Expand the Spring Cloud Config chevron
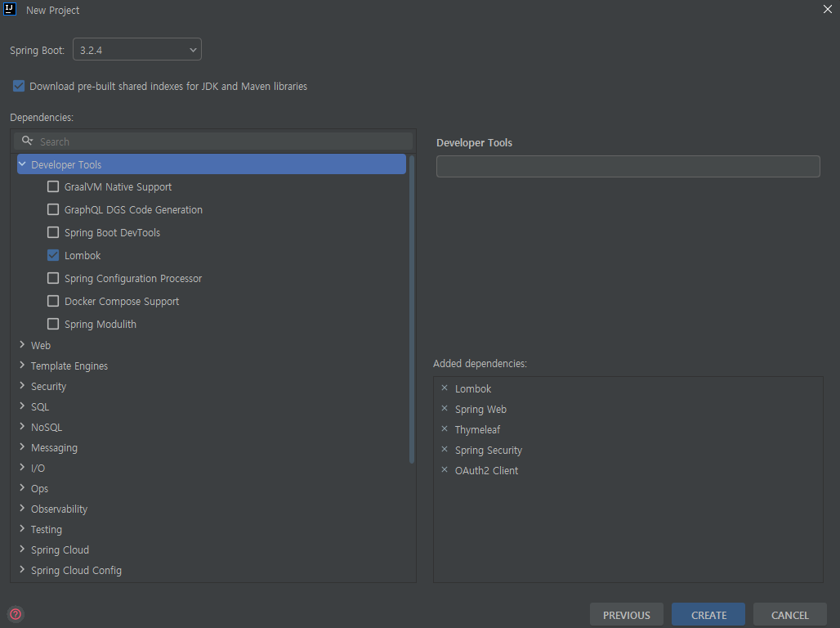Viewport: 840px width, 628px height. (x=22, y=569)
